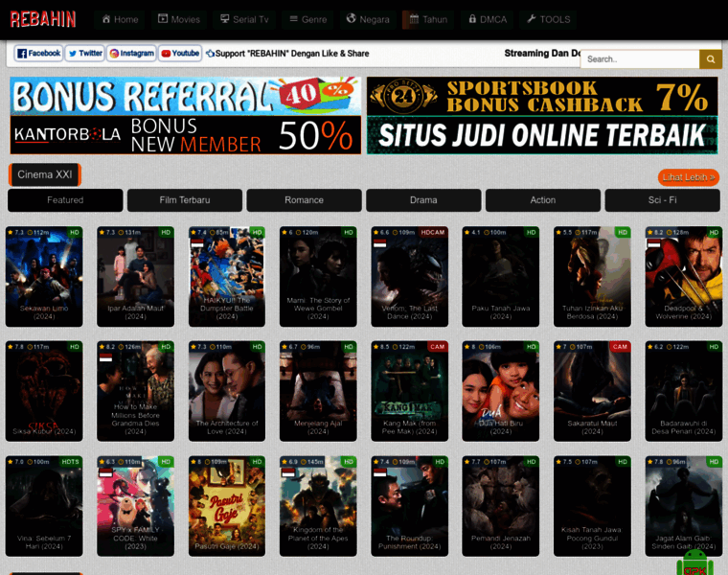Viewport: 728px width, 575px height.
Task: Expand the Genre menu
Action: 307,19
